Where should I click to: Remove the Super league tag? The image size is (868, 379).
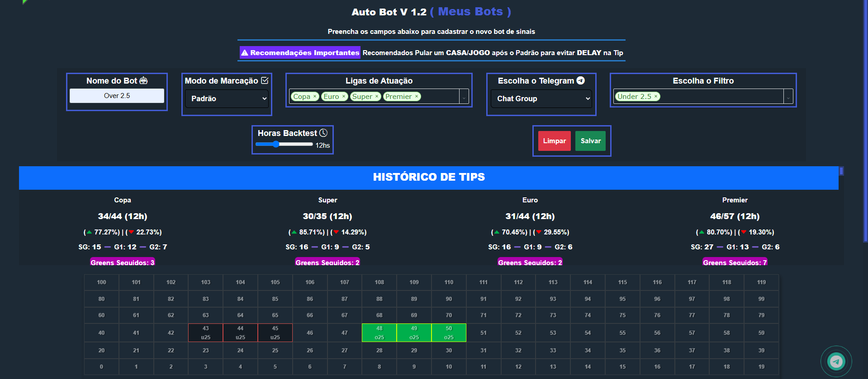376,96
